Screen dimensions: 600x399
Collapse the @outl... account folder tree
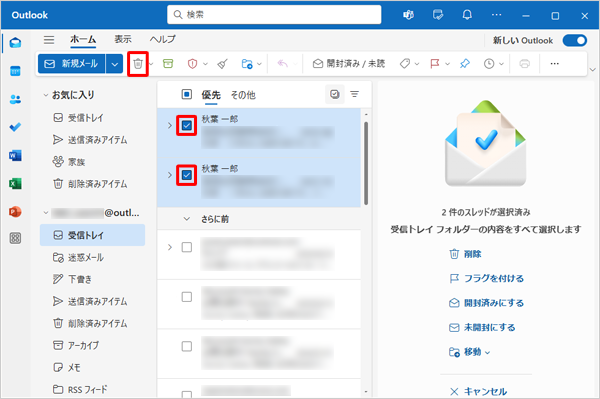[46, 212]
